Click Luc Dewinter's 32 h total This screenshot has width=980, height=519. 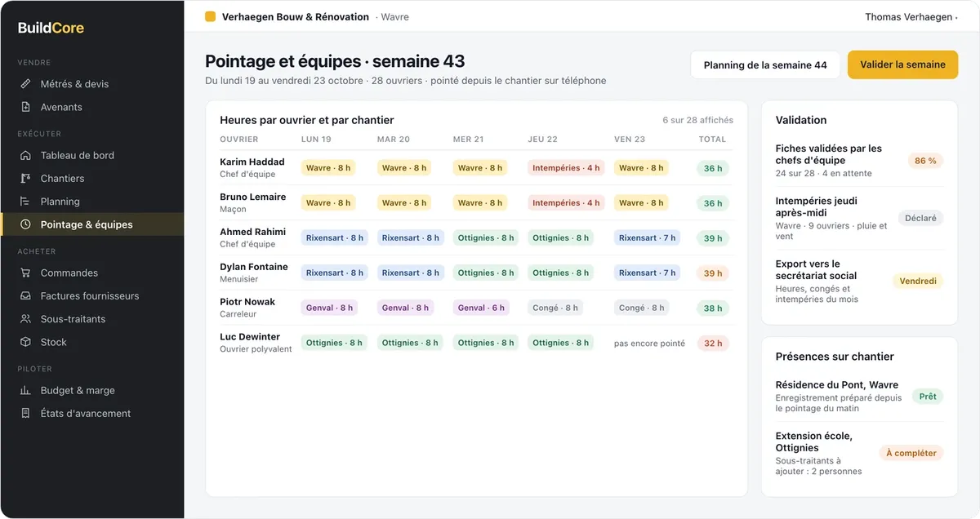[x=713, y=344]
